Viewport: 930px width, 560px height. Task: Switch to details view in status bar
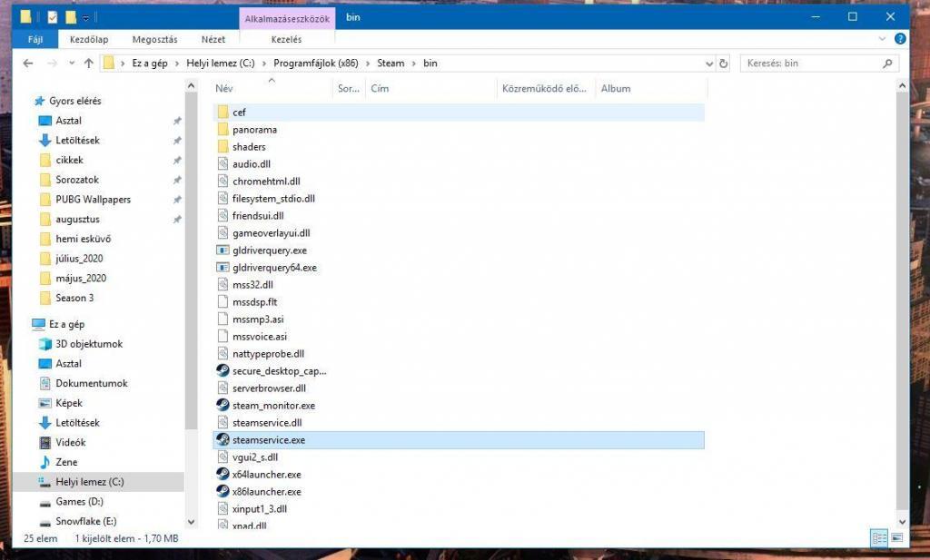point(879,538)
